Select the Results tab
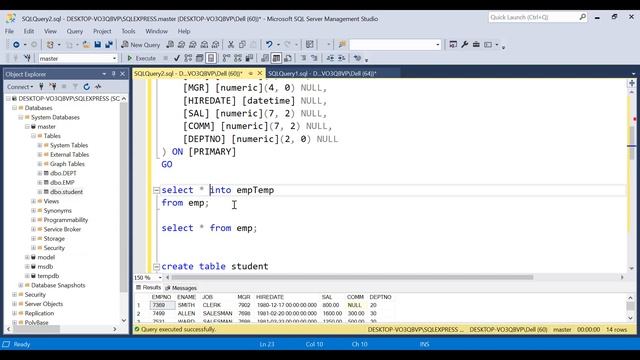640x360 pixels. pyautogui.click(x=149, y=288)
